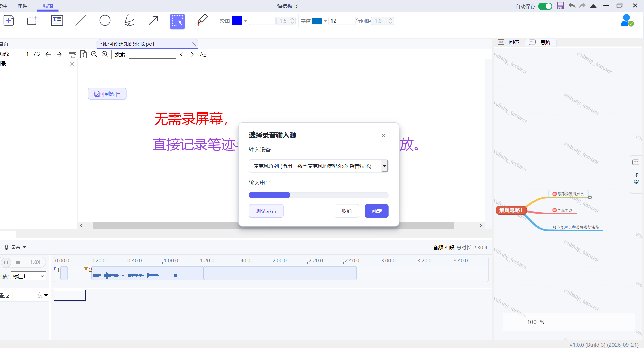
Task: Turn off the 自动保存 auto-save switch
Action: tap(545, 6)
